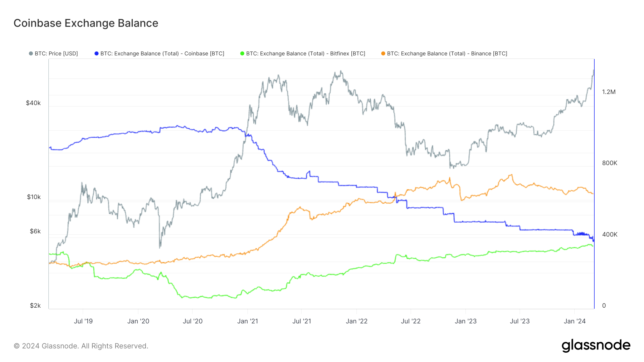Screen dimensions: 644x362
Task: Toggle the Coinbase Exchange Balance legend label
Action: pyautogui.click(x=162, y=54)
